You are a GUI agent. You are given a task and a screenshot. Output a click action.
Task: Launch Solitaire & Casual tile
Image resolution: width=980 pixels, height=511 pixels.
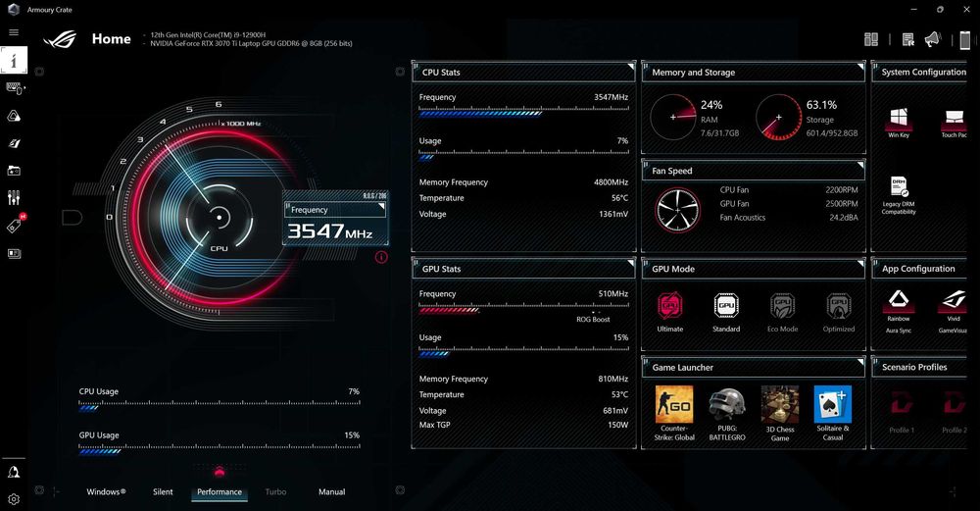click(x=832, y=413)
